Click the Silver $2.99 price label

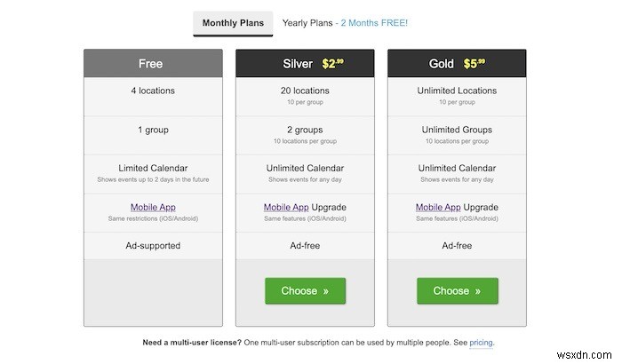tap(332, 64)
